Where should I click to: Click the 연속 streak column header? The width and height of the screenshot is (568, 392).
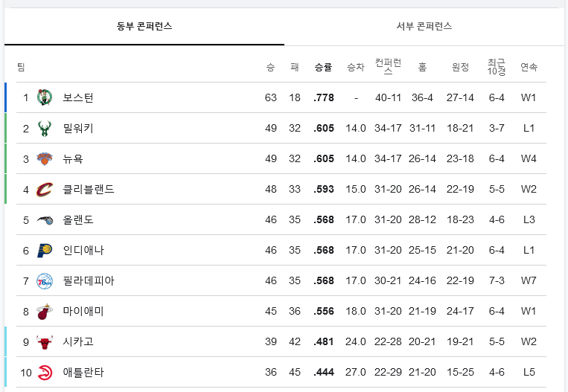tap(529, 67)
